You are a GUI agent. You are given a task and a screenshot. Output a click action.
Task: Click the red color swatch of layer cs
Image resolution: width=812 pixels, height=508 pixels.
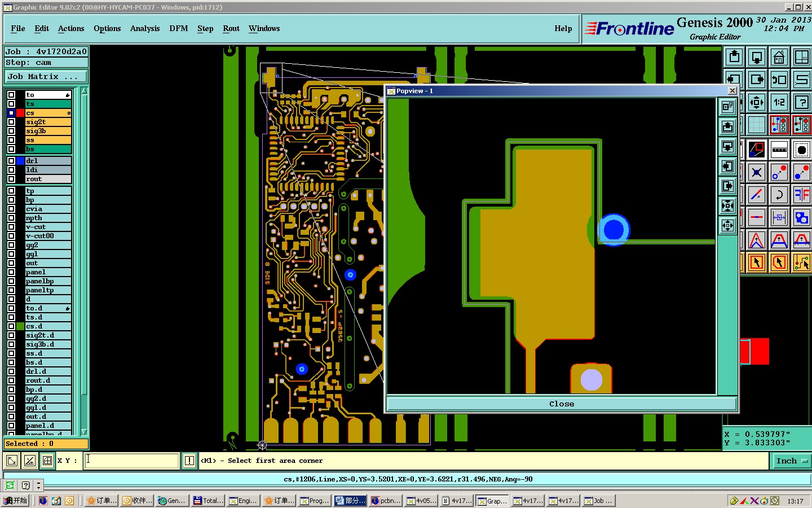[x=20, y=113]
